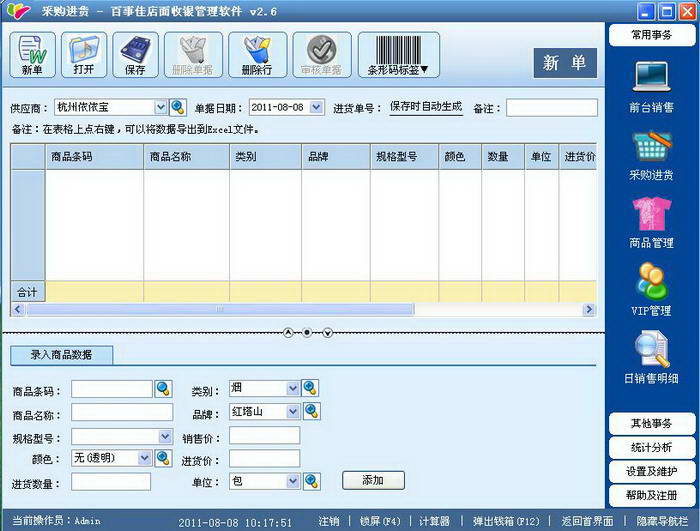
Task: Click the center dot button on divider
Action: [307, 333]
